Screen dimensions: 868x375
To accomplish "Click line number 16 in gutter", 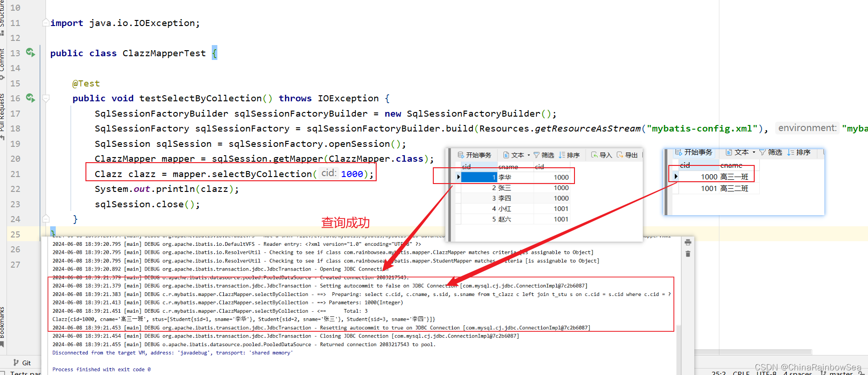I will coord(15,98).
